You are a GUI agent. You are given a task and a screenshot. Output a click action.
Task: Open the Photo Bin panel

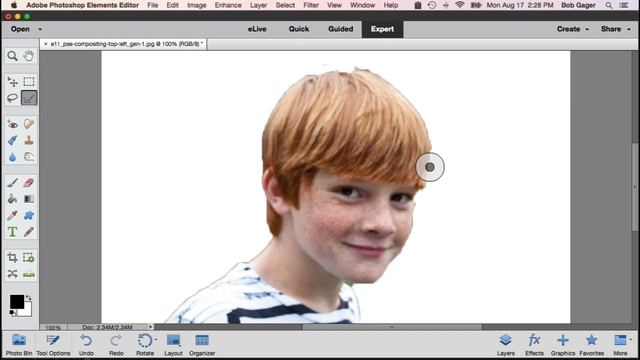point(19,345)
